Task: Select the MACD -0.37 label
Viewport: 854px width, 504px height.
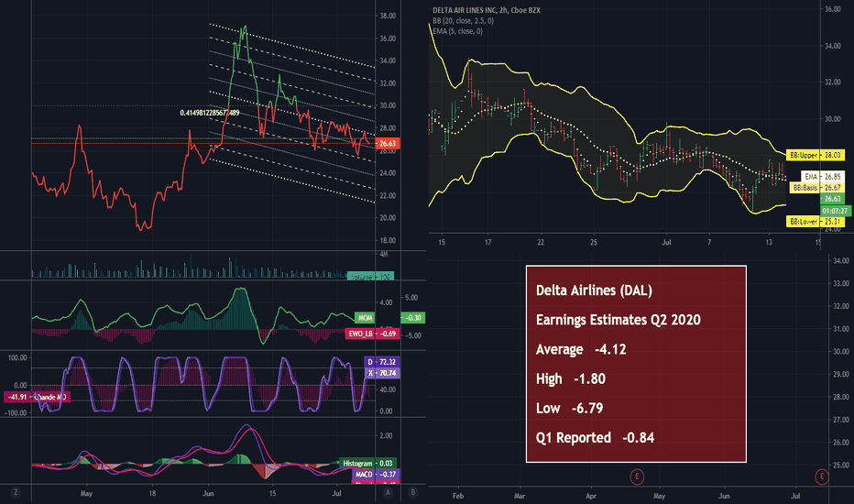Action: (x=377, y=474)
